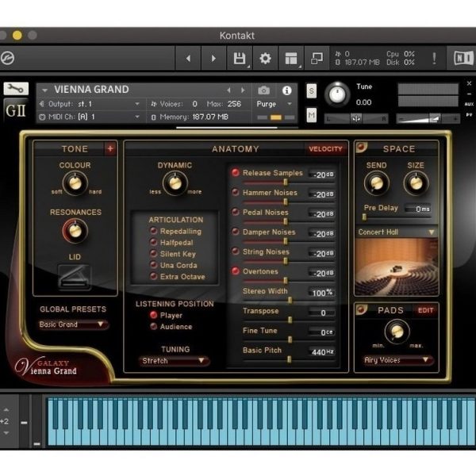Open the options gear settings

pyautogui.click(x=265, y=58)
